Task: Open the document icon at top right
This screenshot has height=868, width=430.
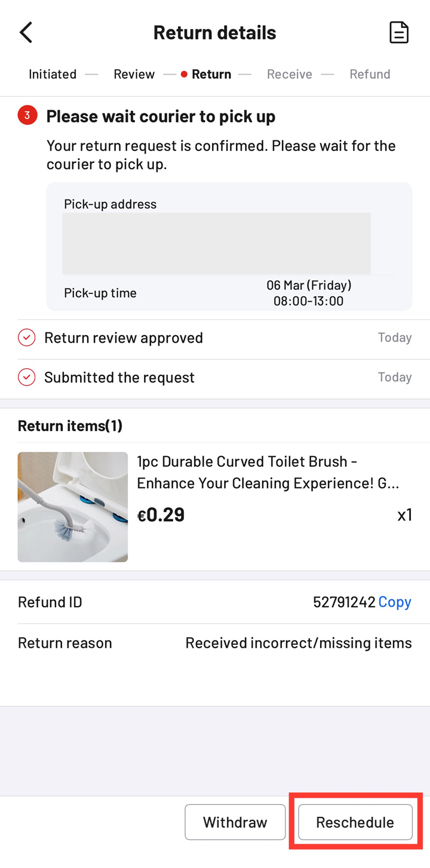Action: tap(399, 32)
